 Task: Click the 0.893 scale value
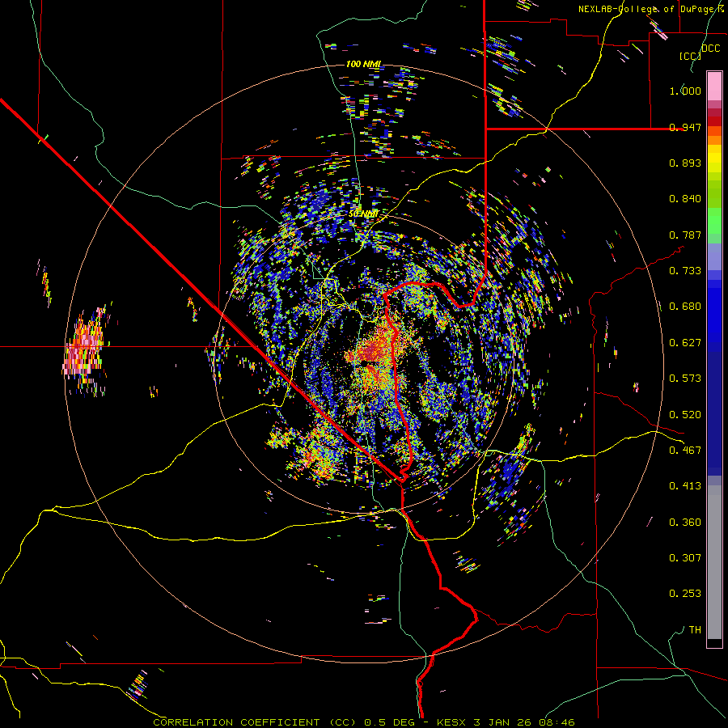click(x=685, y=163)
